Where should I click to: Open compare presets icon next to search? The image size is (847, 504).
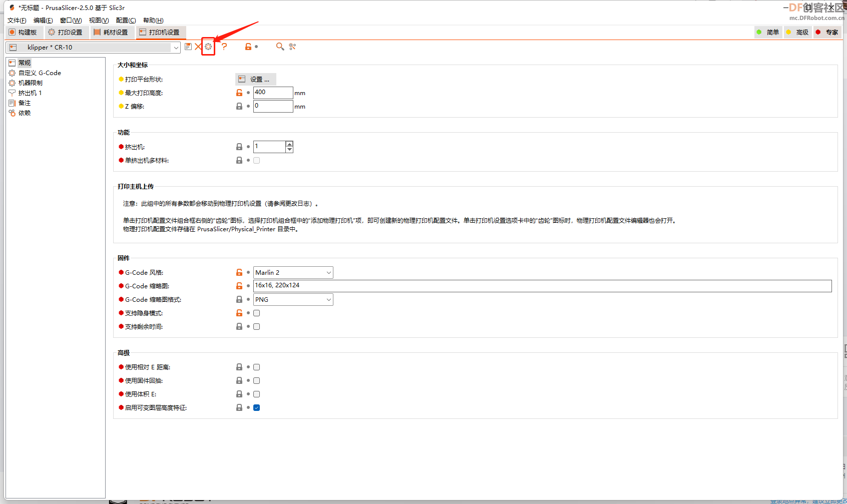pos(292,47)
